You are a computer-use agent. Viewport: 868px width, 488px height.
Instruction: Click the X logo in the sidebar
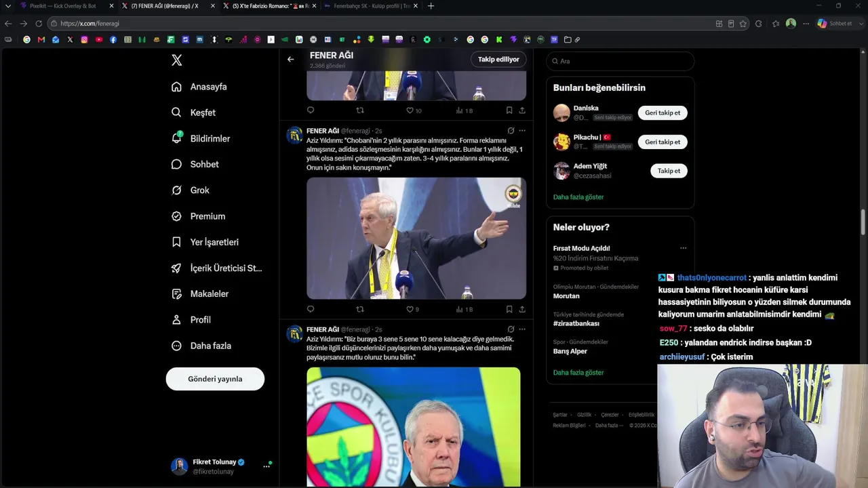pyautogui.click(x=177, y=60)
